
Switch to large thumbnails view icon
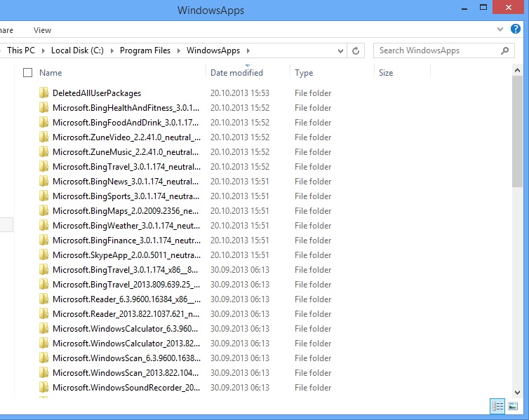513,406
